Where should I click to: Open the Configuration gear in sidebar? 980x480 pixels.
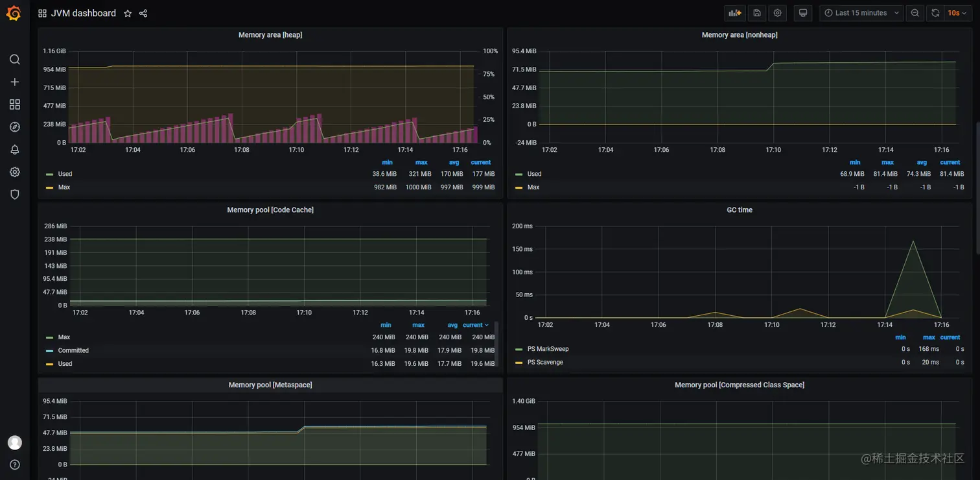(15, 172)
